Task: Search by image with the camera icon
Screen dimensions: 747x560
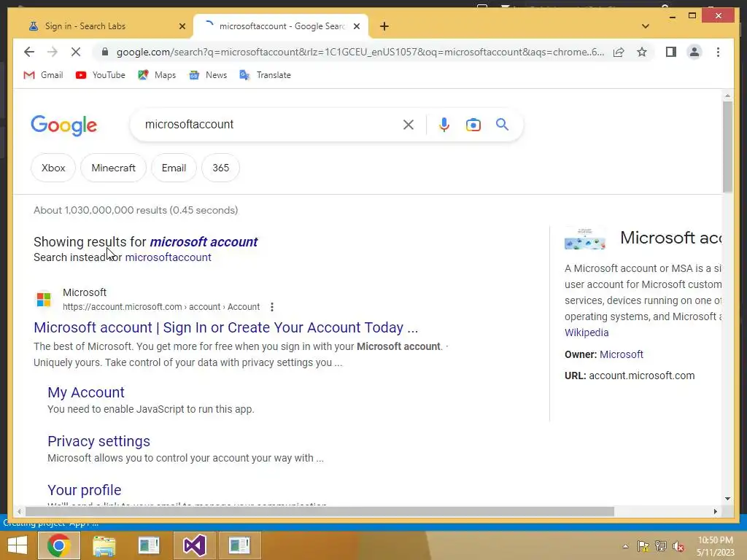Action: [x=473, y=125]
